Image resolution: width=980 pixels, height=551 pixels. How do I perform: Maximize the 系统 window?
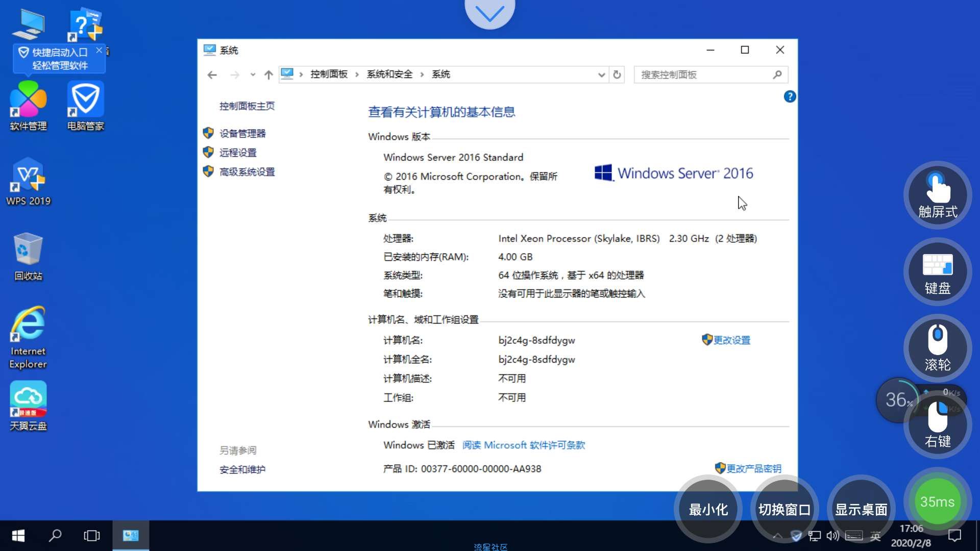click(x=745, y=50)
